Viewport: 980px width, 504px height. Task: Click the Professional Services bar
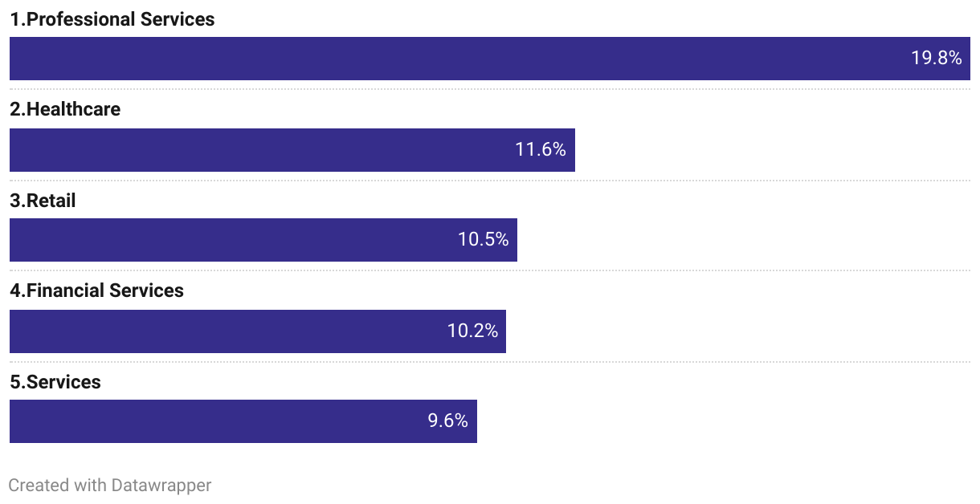490,59
